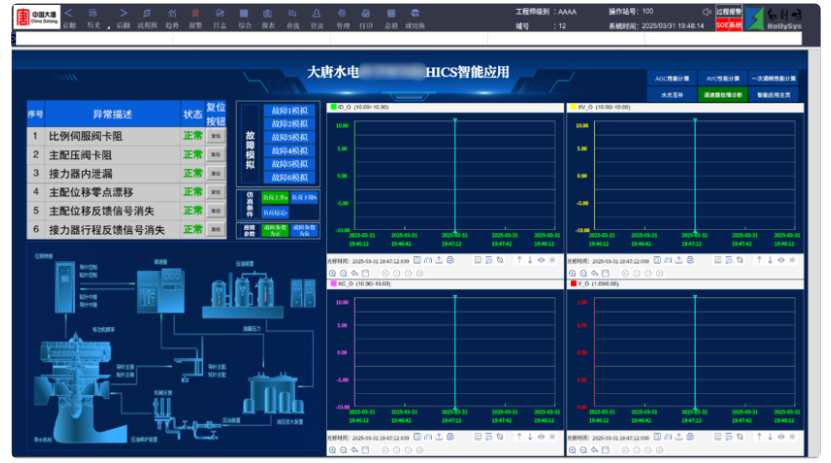This screenshot has height=463, width=831.
Task: Click the yellow XV_O legend color swatch
Action: click(x=573, y=107)
